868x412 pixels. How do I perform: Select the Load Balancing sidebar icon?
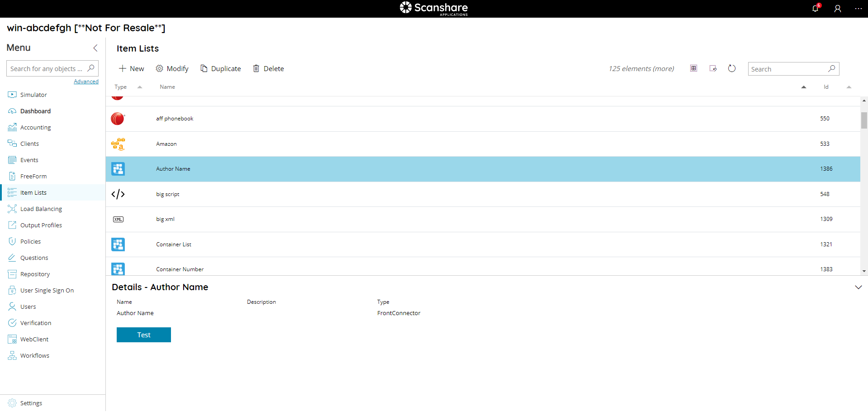(12, 209)
